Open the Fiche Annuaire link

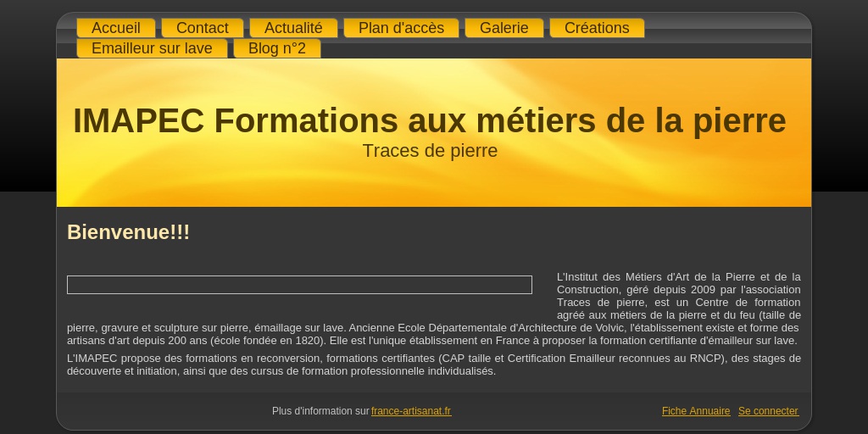pyautogui.click(x=696, y=411)
